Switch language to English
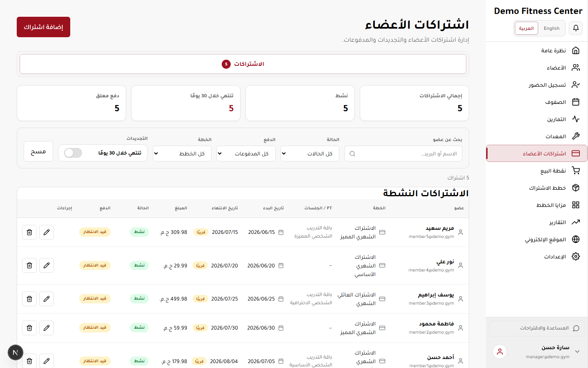The image size is (588, 368). [552, 28]
